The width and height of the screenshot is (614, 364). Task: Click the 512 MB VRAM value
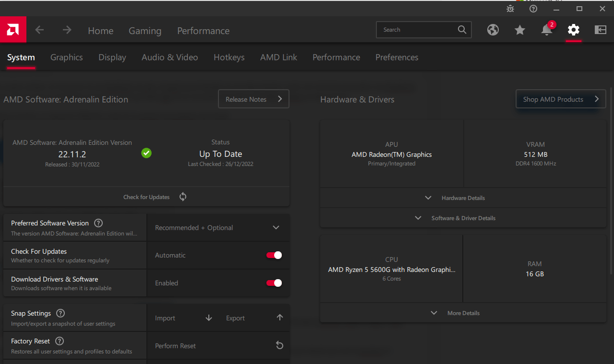(536, 154)
